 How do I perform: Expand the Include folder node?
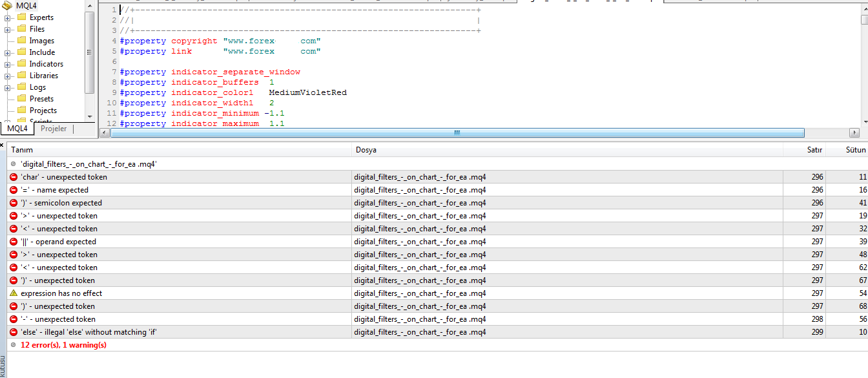point(8,52)
